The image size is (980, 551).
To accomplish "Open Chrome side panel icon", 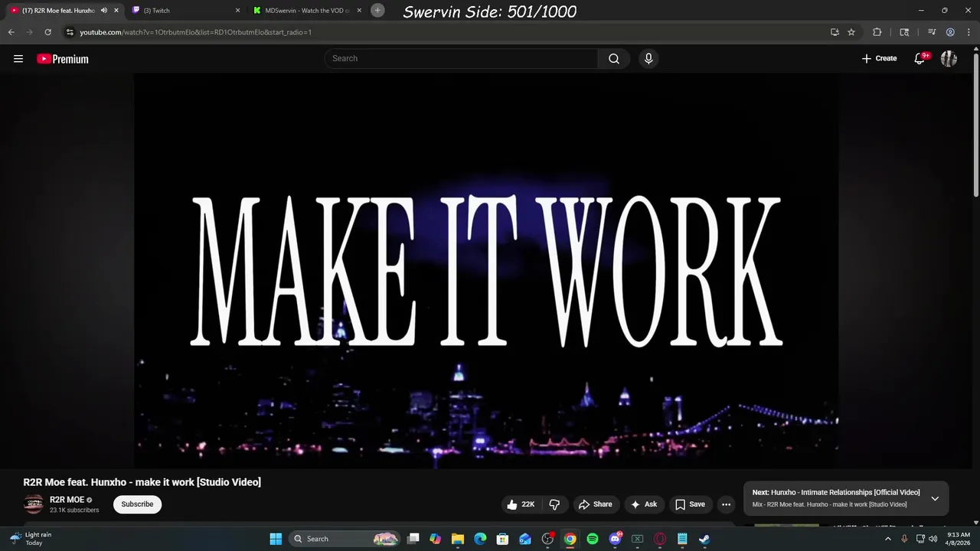I will coord(904,32).
